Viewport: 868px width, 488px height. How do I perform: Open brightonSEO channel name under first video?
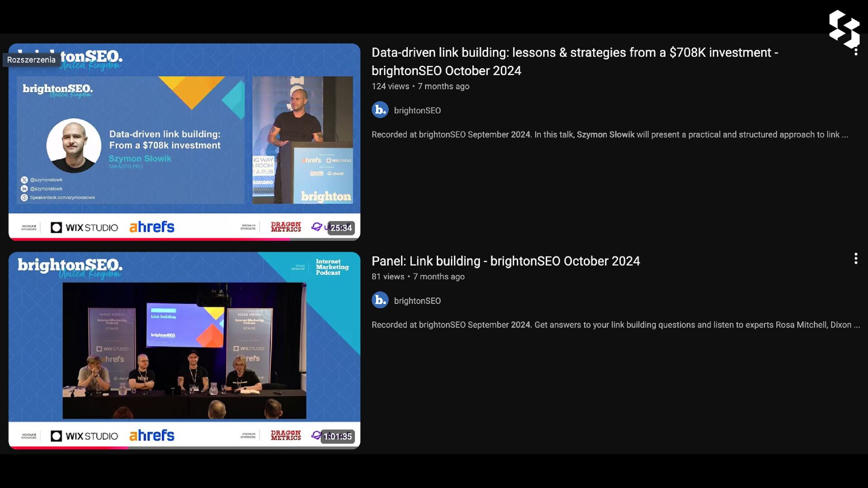click(417, 111)
